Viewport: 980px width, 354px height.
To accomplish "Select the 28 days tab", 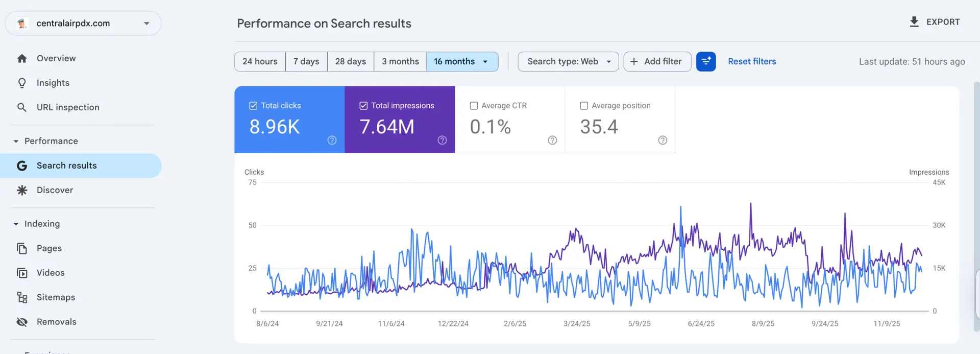I will point(350,62).
